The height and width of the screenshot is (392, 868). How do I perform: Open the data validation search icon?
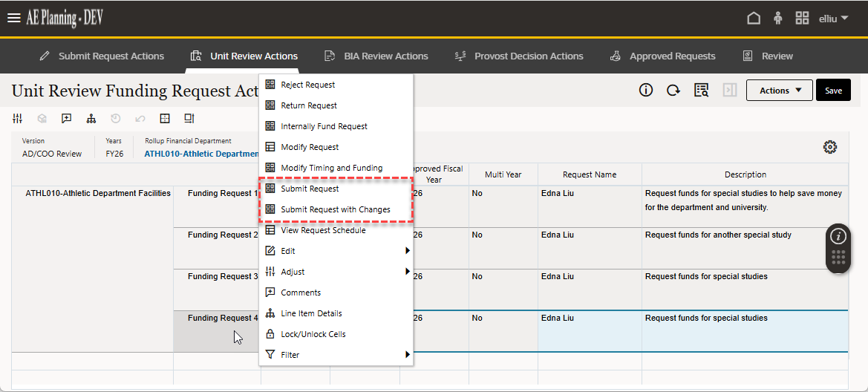click(x=702, y=91)
